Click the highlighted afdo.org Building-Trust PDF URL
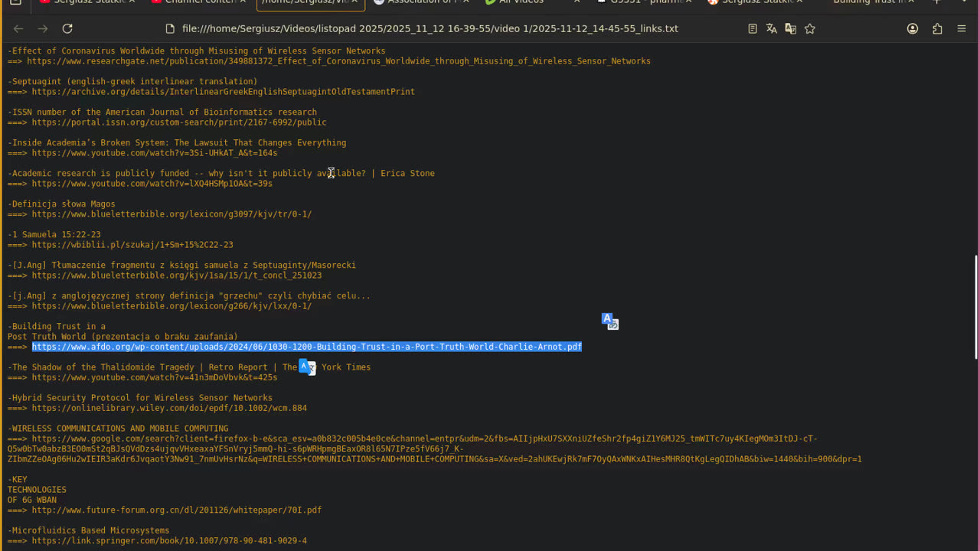Viewport: 980px width, 551px height. (307, 347)
